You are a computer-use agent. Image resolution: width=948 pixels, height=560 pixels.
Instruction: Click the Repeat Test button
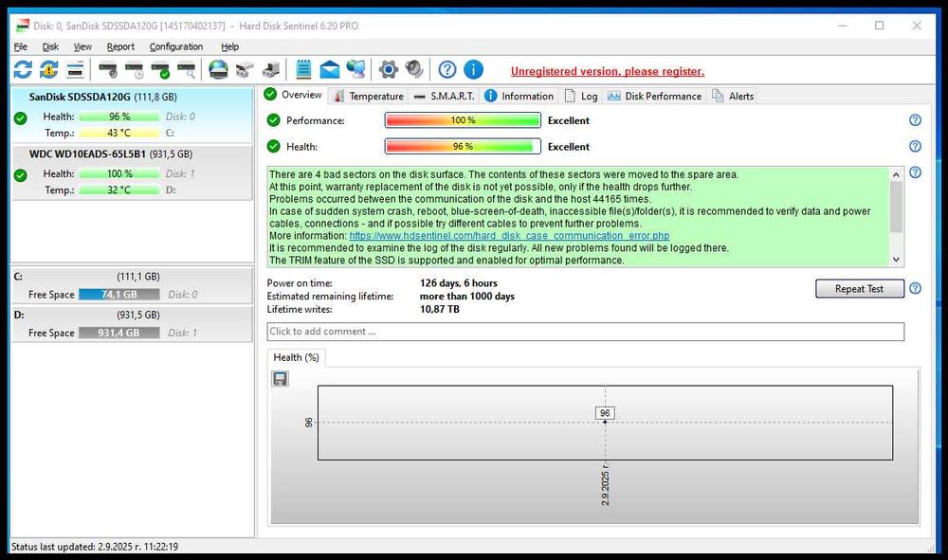pos(859,289)
